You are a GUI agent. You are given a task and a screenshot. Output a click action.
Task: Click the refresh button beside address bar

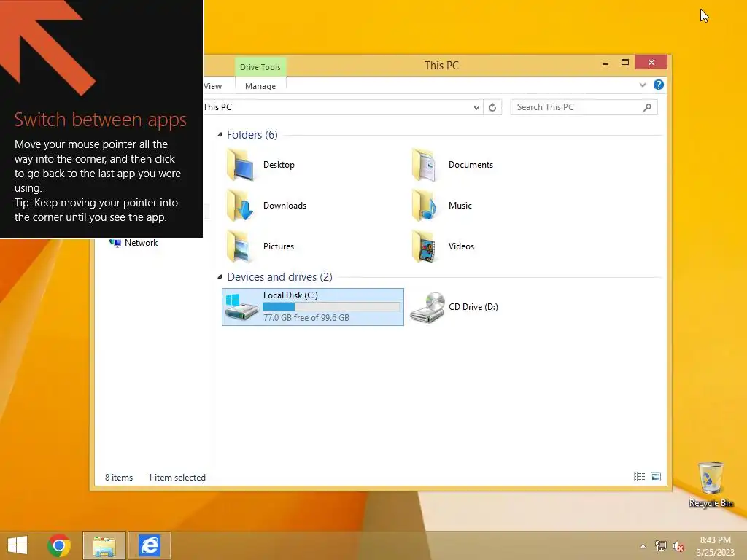[x=492, y=107]
